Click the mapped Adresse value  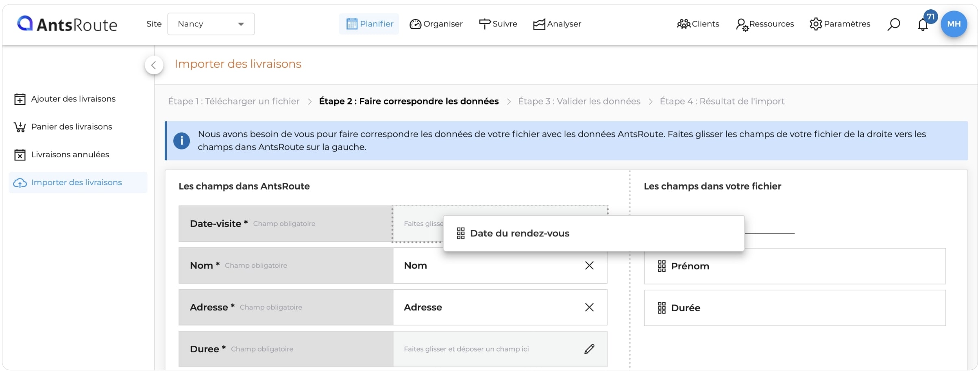coord(423,308)
